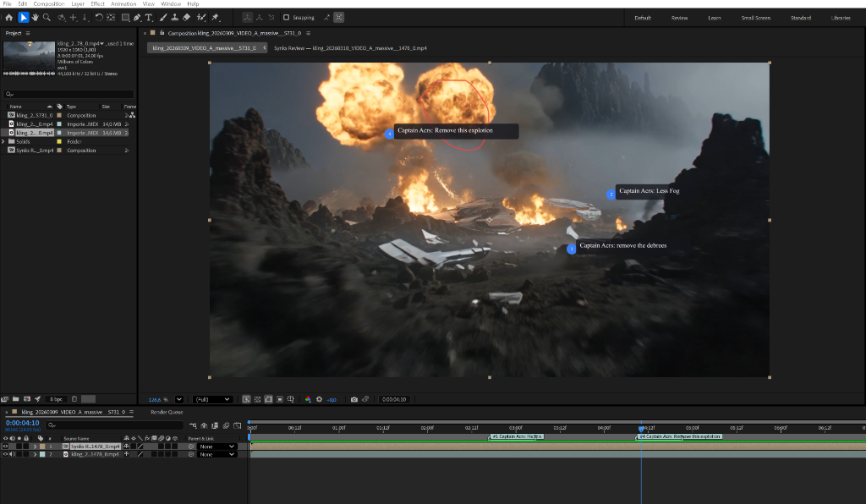
Task: Open the Animation menu
Action: coord(123,4)
